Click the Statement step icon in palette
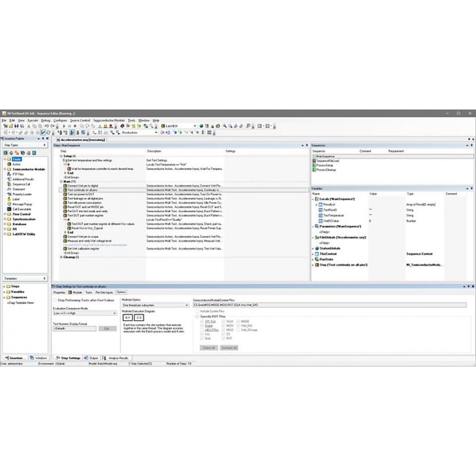The width and height of the screenshot is (476, 476). click(9, 189)
